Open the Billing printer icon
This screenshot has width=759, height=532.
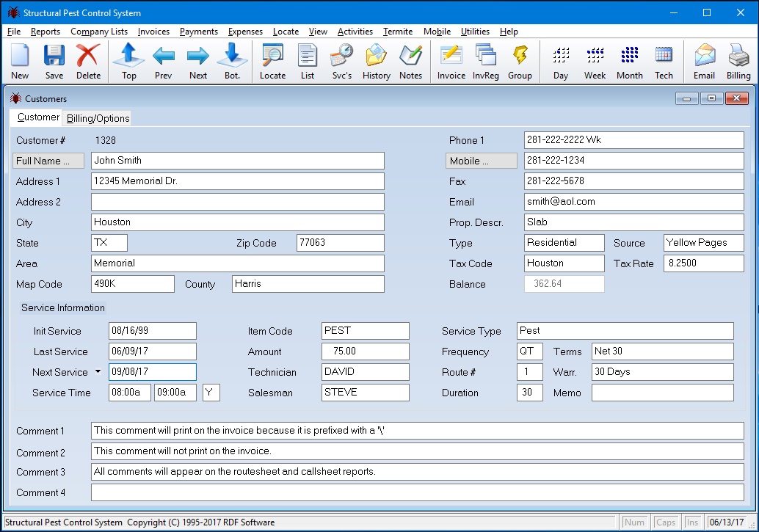point(738,62)
